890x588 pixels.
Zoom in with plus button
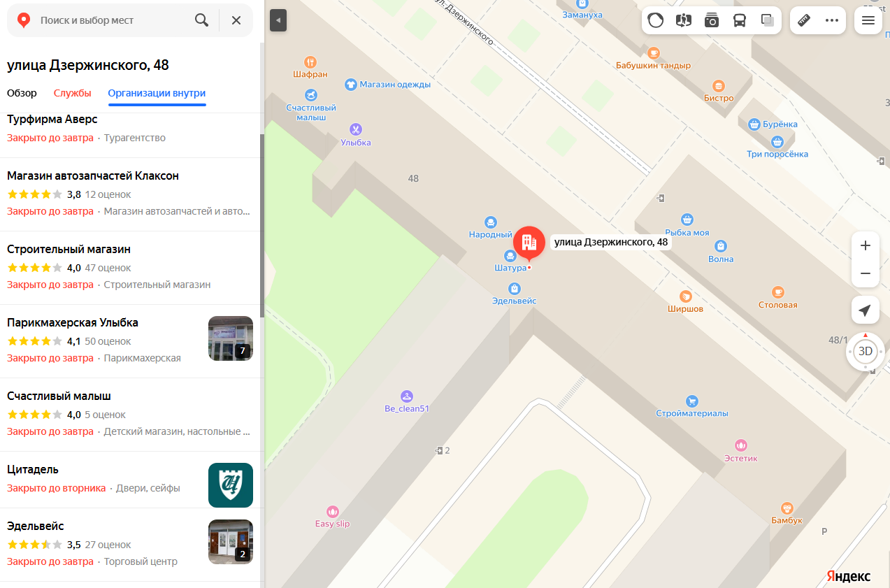coord(866,245)
